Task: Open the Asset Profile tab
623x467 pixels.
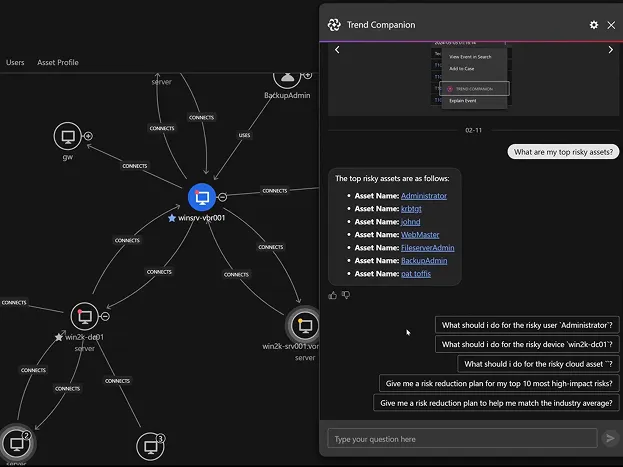Action: pos(58,62)
